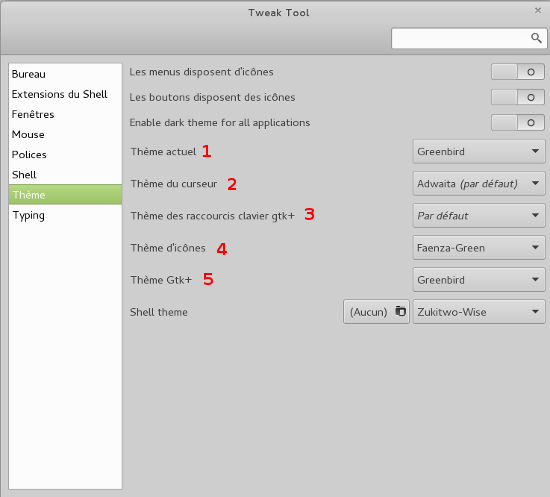Enable dark theme for all applications

point(518,122)
